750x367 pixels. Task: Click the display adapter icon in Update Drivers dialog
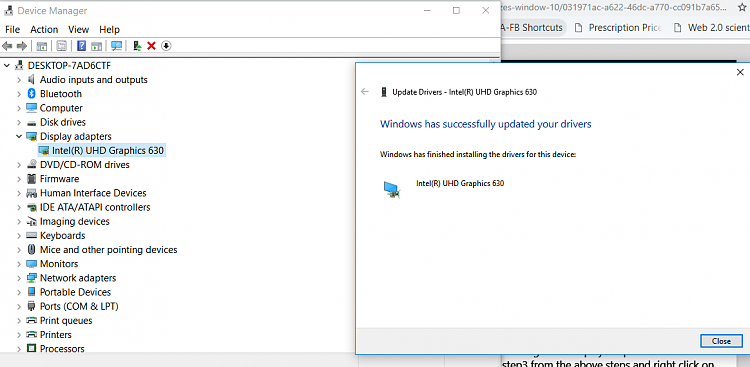click(392, 189)
